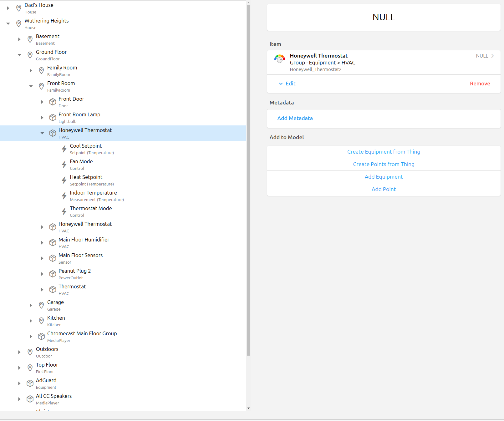The width and height of the screenshot is (504, 421).
Task: Collapse the selected Honeywell Thermostat tree node
Action: (42, 133)
